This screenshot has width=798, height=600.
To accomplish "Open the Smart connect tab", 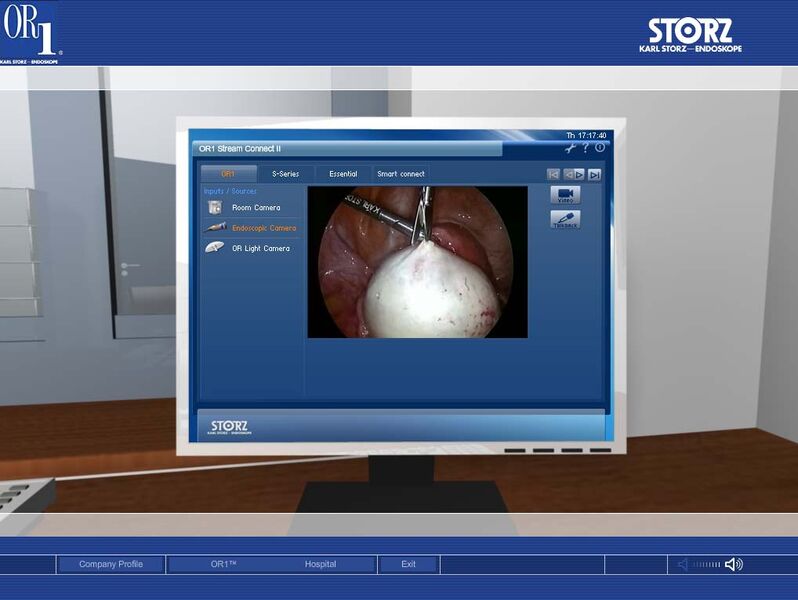I will point(401,174).
